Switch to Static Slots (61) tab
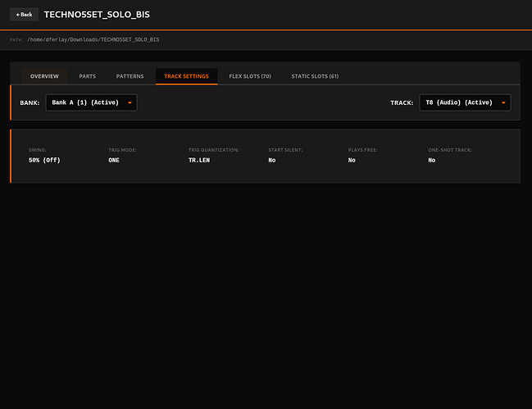The height and width of the screenshot is (409, 532). pos(315,76)
